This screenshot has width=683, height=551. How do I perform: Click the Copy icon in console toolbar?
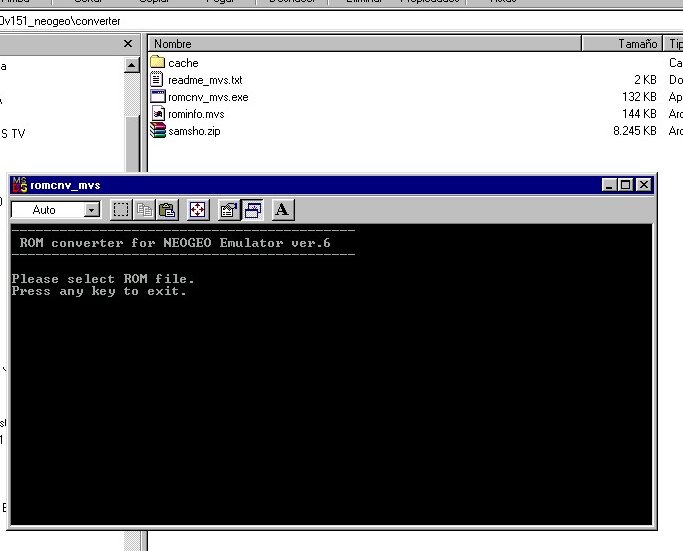click(x=144, y=210)
